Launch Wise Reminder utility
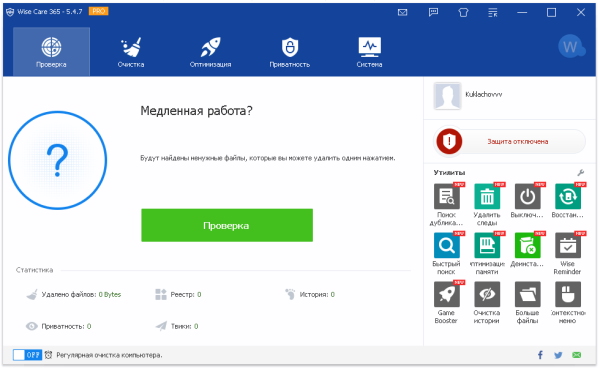This screenshot has width=600, height=369. tap(568, 254)
